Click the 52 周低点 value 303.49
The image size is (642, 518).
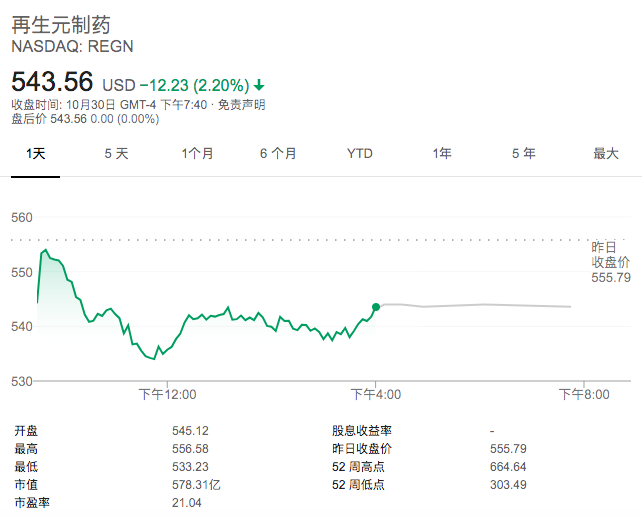point(508,485)
